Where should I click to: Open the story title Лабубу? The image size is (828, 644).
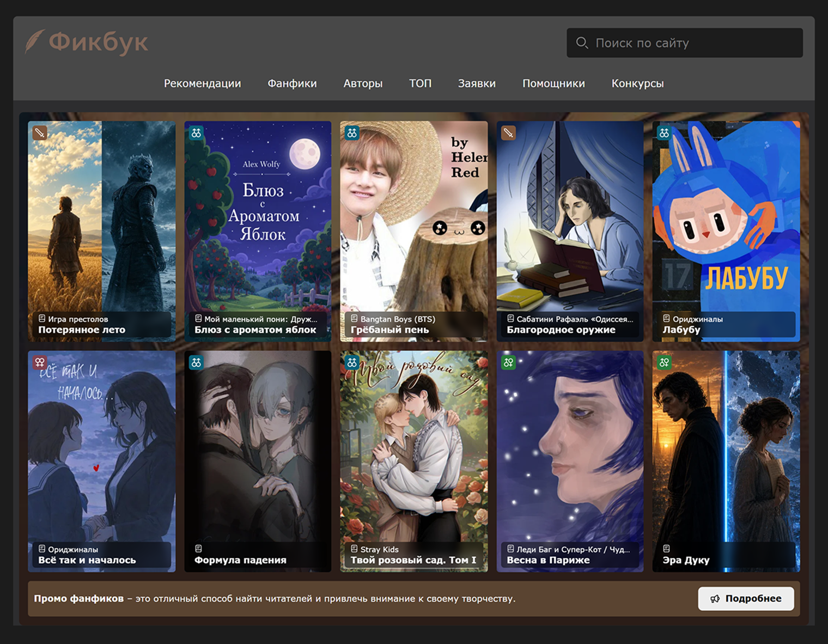[681, 330]
